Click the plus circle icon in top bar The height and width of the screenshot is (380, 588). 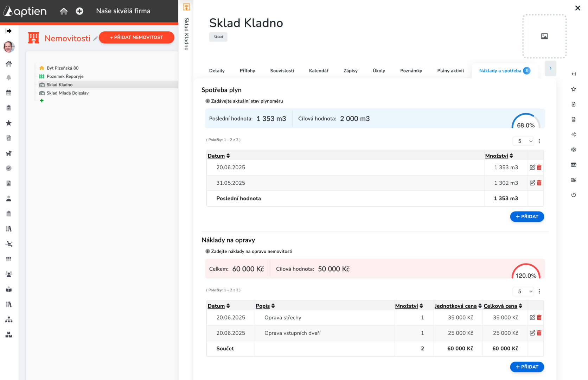point(79,11)
